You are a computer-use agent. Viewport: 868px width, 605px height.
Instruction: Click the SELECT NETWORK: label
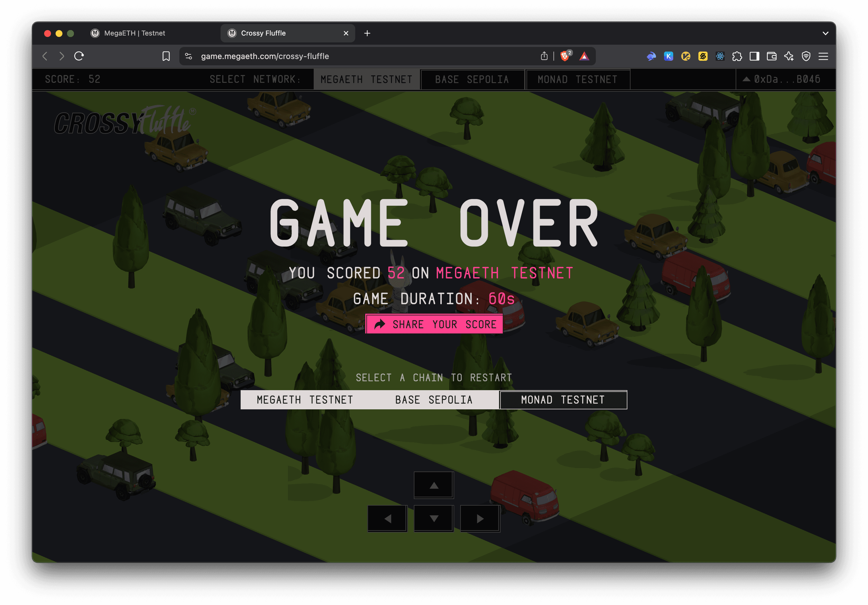point(255,79)
